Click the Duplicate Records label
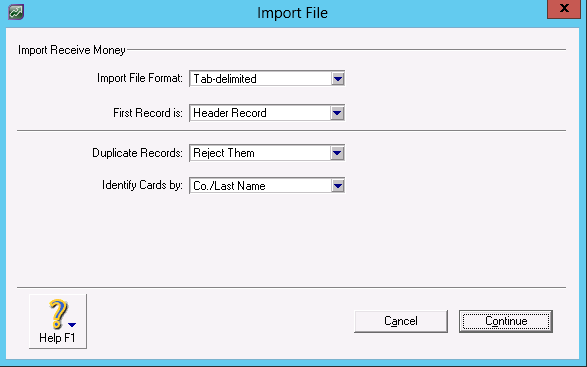This screenshot has width=587, height=367. 137,153
